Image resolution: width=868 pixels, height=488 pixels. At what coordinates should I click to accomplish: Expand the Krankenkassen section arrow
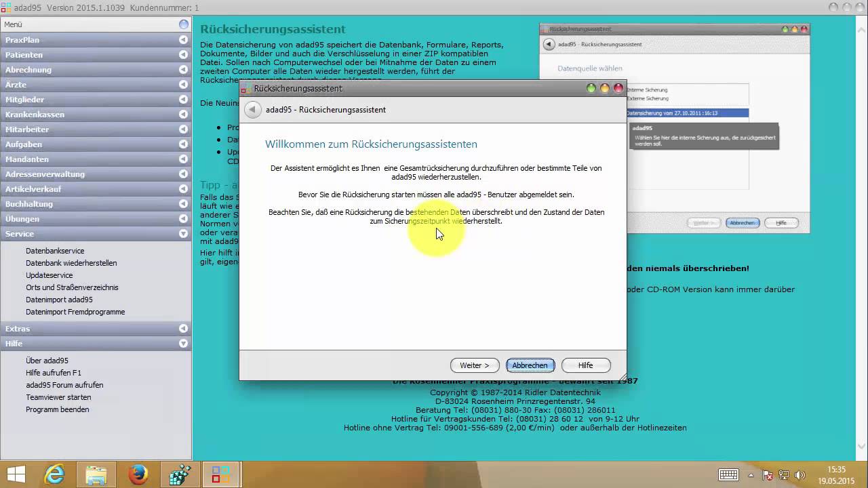pos(183,115)
